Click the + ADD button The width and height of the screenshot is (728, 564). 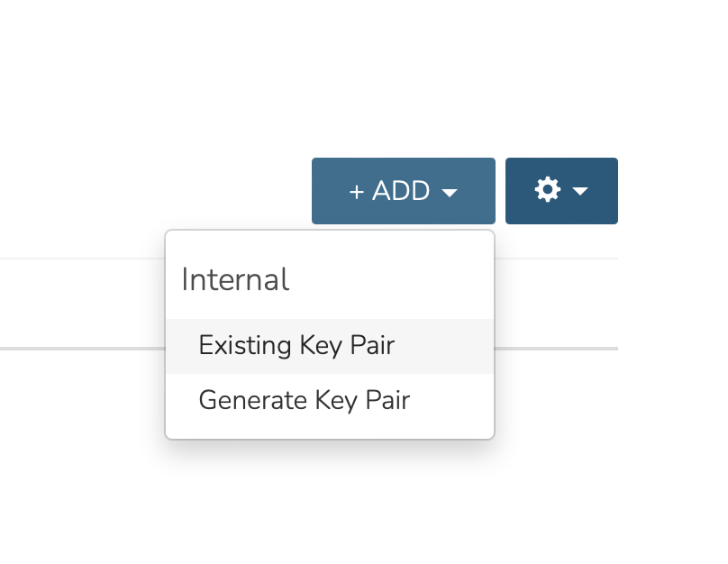click(404, 191)
